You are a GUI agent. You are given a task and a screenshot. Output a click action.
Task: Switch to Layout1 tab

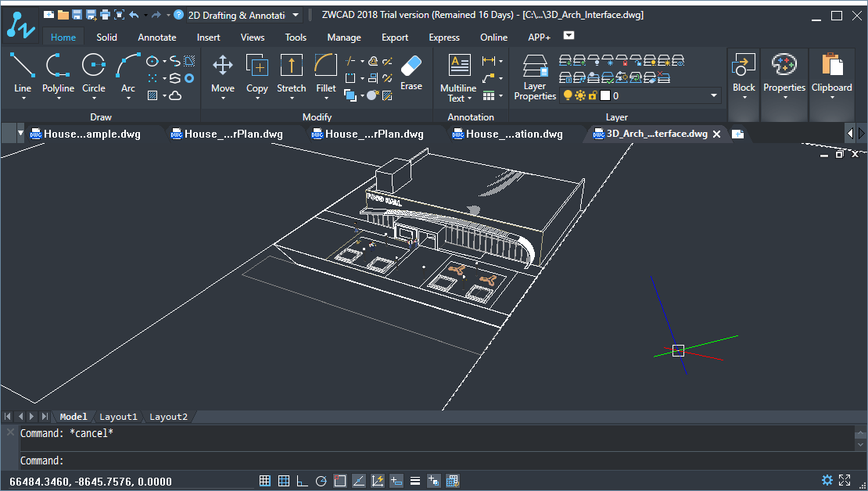click(x=118, y=417)
